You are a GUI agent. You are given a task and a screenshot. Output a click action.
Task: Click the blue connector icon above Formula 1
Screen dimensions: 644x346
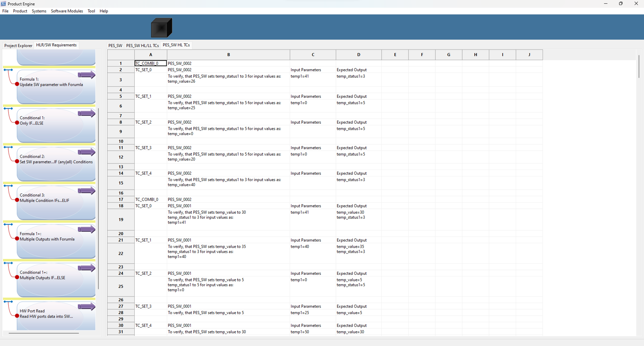tap(8, 70)
